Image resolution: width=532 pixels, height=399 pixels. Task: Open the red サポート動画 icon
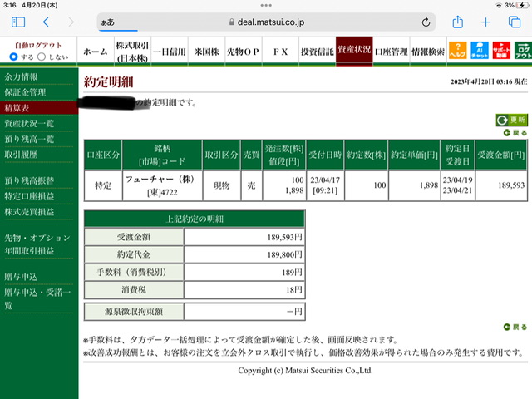501,50
